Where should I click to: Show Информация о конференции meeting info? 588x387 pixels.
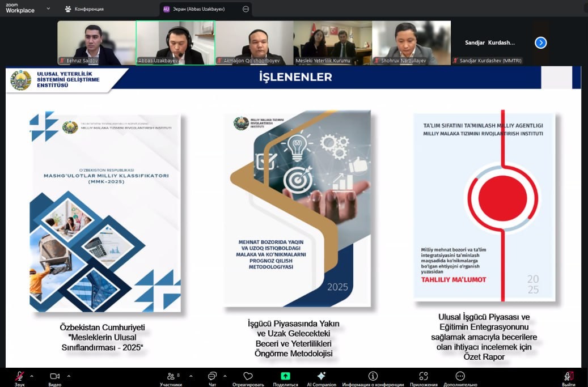tap(373, 377)
